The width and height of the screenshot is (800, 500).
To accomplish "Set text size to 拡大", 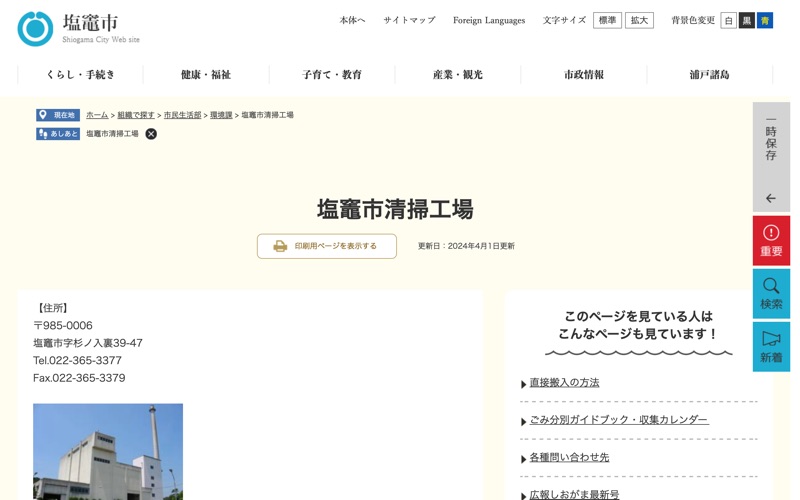I will click(639, 20).
